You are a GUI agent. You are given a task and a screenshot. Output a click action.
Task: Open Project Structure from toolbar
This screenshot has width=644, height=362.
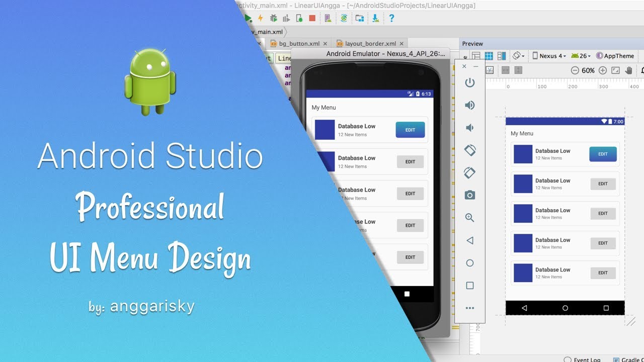click(x=360, y=18)
